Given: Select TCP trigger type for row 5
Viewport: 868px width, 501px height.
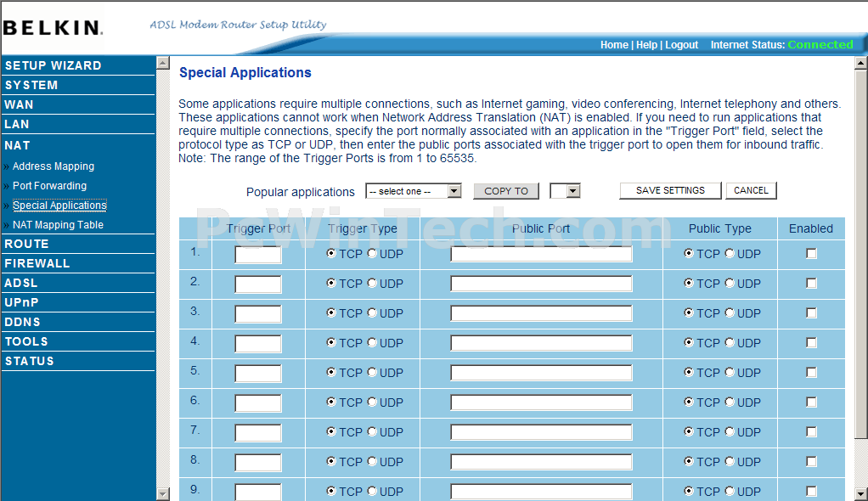Looking at the screenshot, I should point(331,372).
